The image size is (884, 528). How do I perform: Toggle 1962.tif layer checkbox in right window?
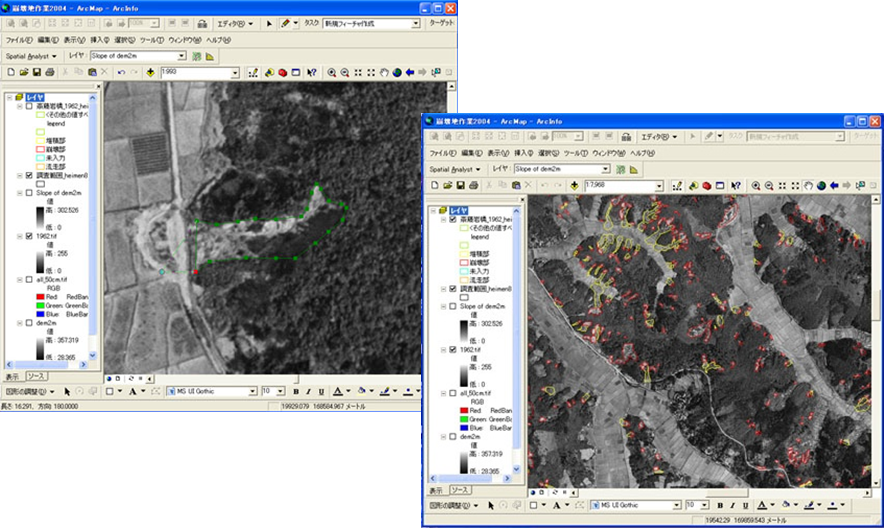pos(453,349)
